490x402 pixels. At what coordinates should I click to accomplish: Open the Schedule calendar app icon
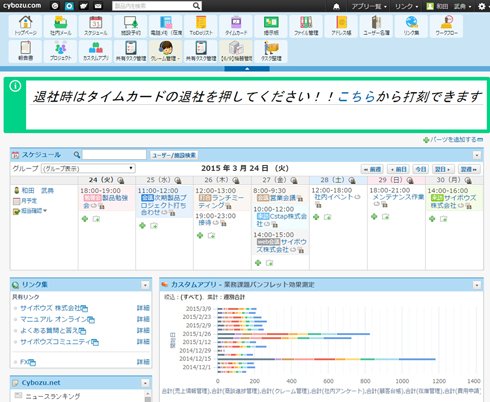tap(96, 26)
